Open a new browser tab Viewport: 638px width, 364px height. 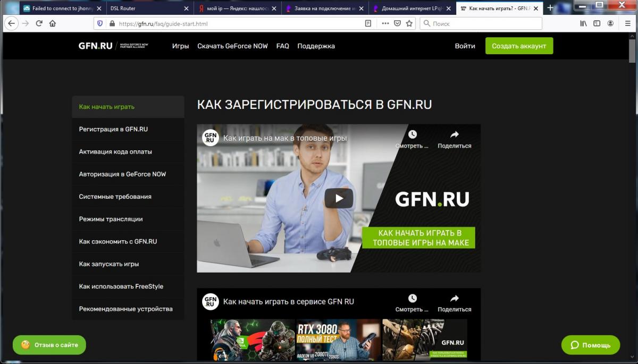[550, 8]
